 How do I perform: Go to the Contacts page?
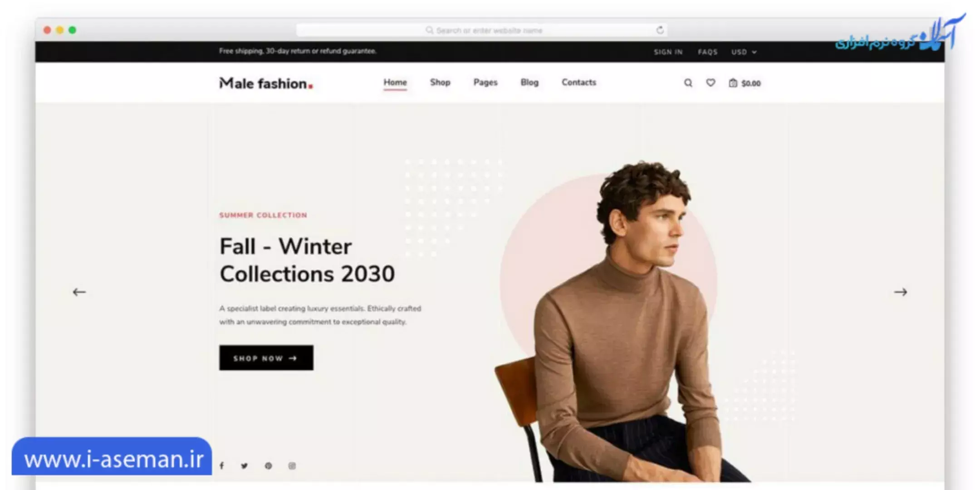(x=579, y=83)
